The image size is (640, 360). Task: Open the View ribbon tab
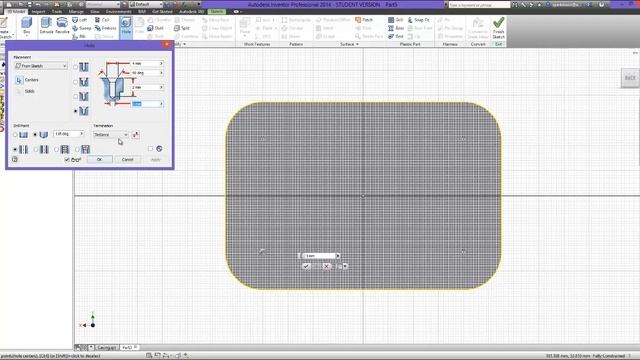point(95,11)
